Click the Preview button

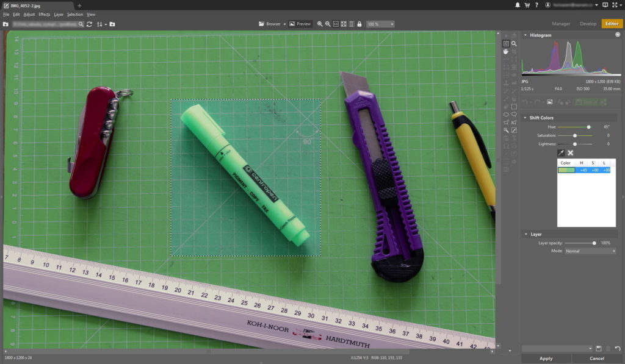click(300, 24)
